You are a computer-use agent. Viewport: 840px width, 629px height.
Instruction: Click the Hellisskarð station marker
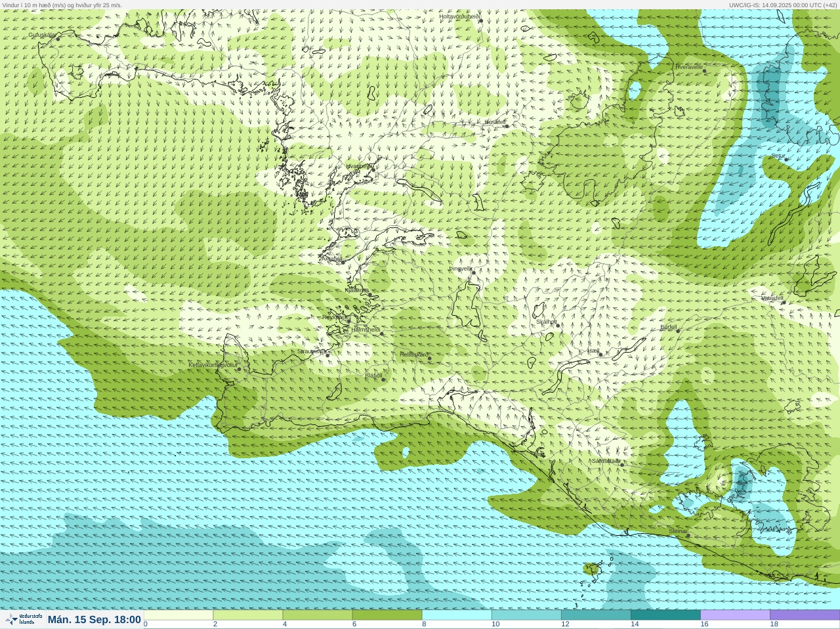point(430,358)
